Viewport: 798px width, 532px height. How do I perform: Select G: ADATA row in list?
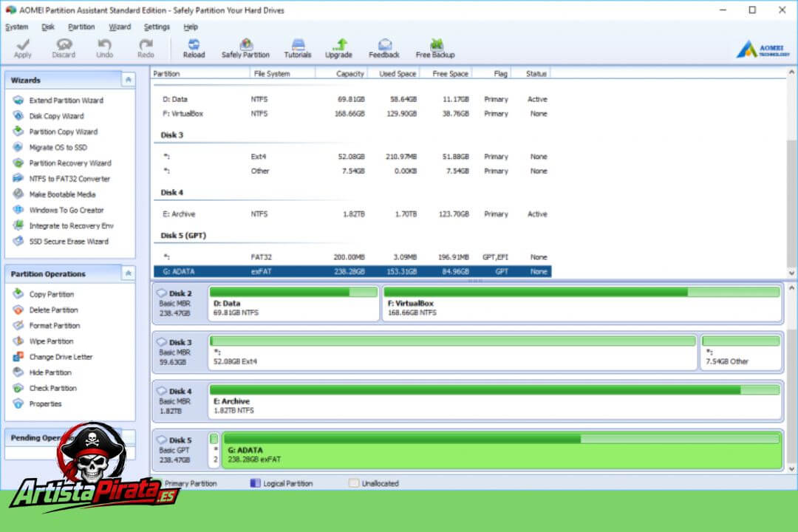352,271
